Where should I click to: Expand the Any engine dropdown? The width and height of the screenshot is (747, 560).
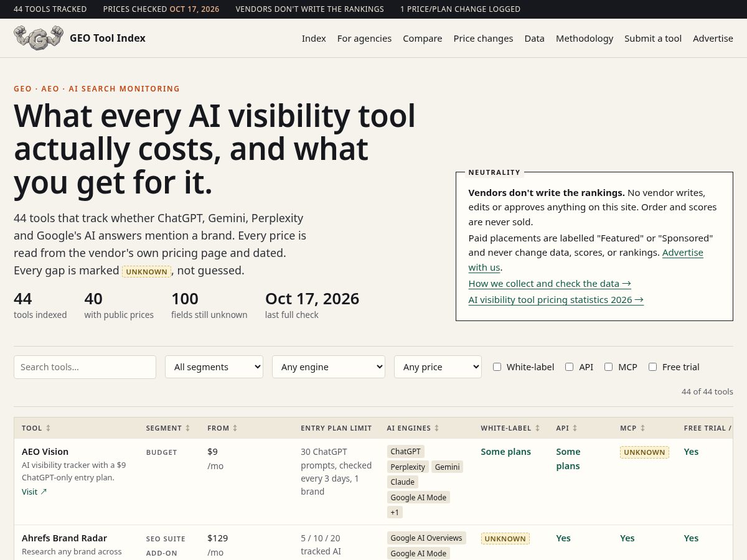pos(329,367)
